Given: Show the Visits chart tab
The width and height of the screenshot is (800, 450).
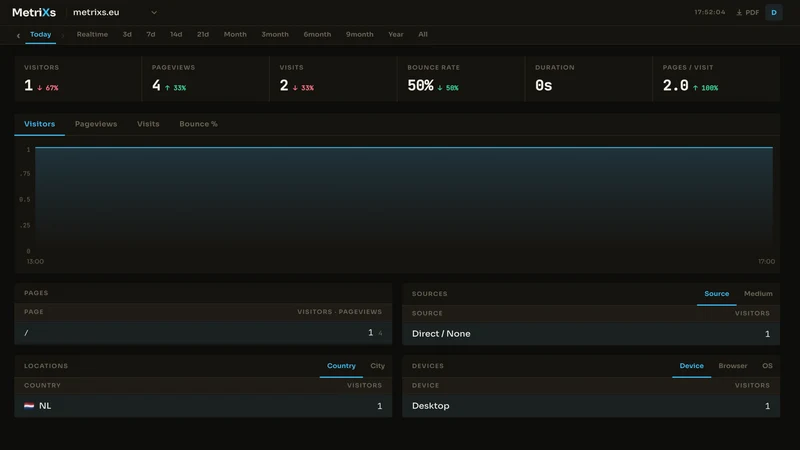Looking at the screenshot, I should click(148, 124).
